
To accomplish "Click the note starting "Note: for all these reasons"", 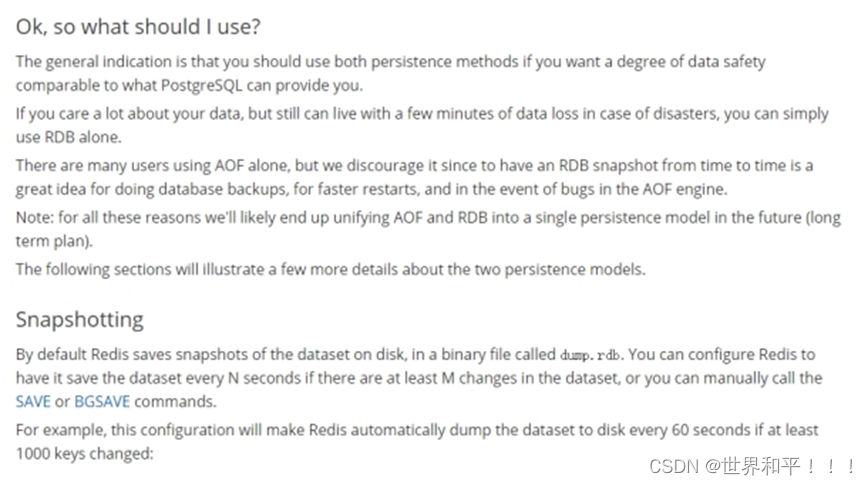I will pos(427,230).
